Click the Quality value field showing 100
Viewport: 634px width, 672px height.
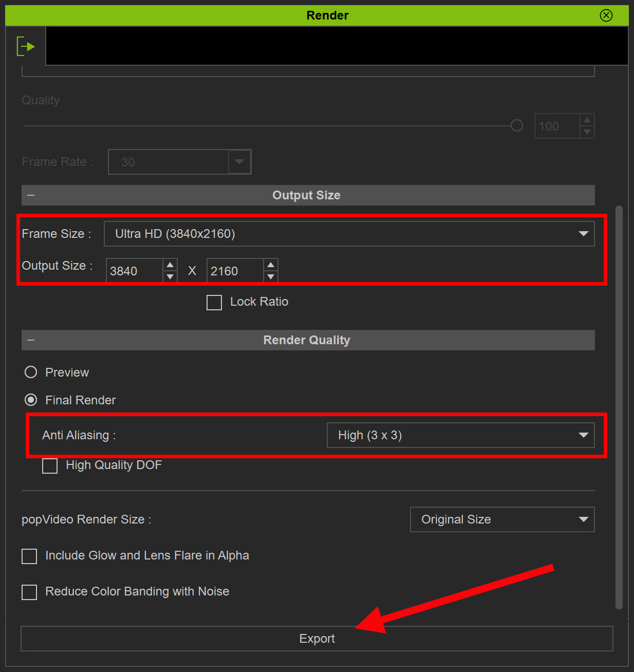557,126
